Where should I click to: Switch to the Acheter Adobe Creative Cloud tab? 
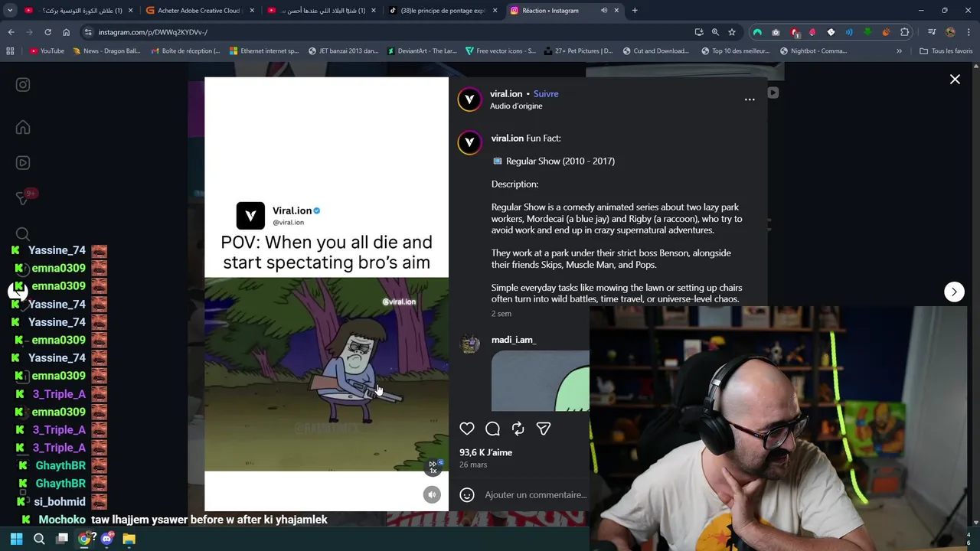[199, 10]
